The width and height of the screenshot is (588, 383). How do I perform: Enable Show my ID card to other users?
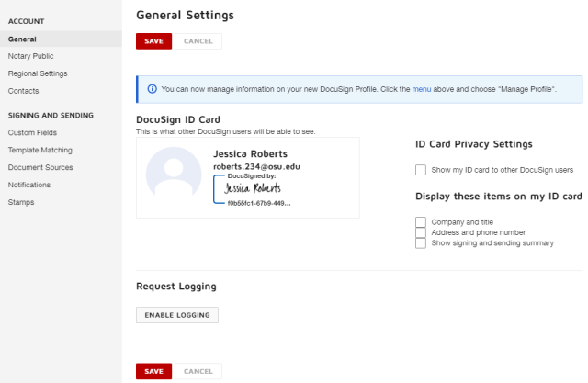pos(421,170)
